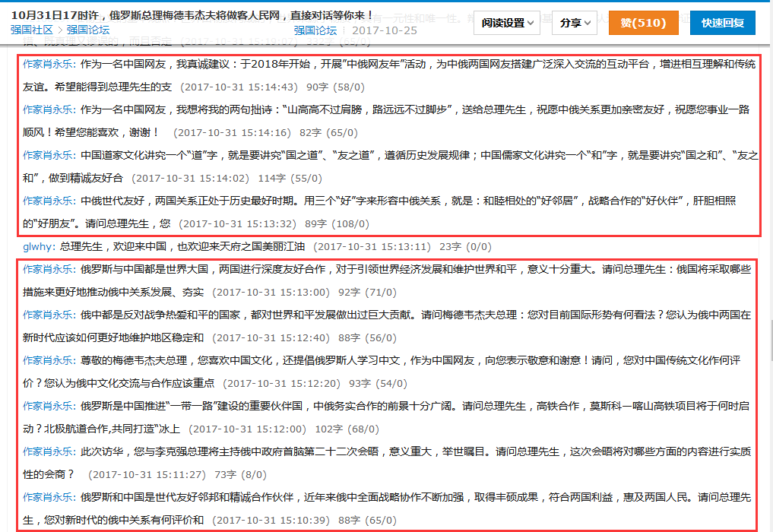Click timestamp 2017-10-31 15:13:32
The width and height of the screenshot is (773, 532).
(237, 224)
